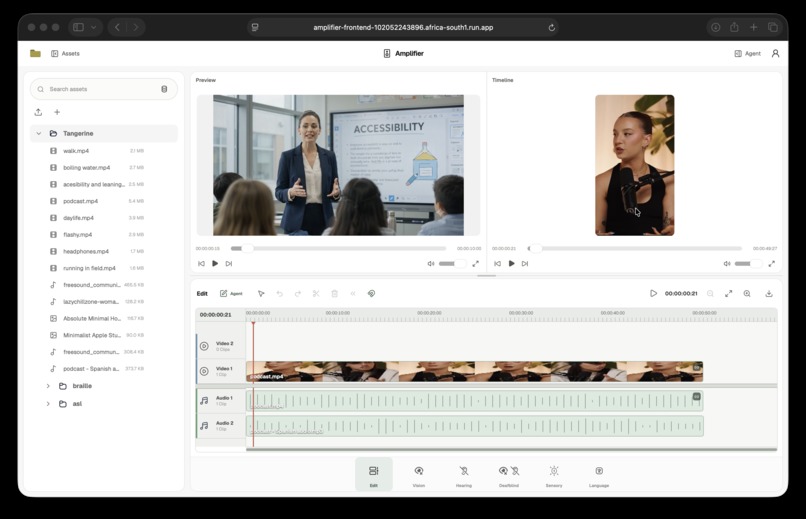Select flashy.mp4 asset
The width and height of the screenshot is (806, 519).
click(x=97, y=235)
